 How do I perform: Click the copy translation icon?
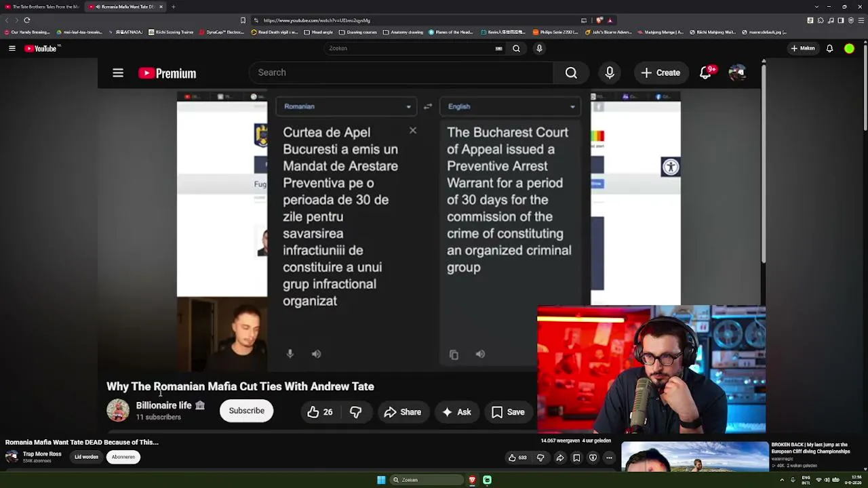coord(454,354)
